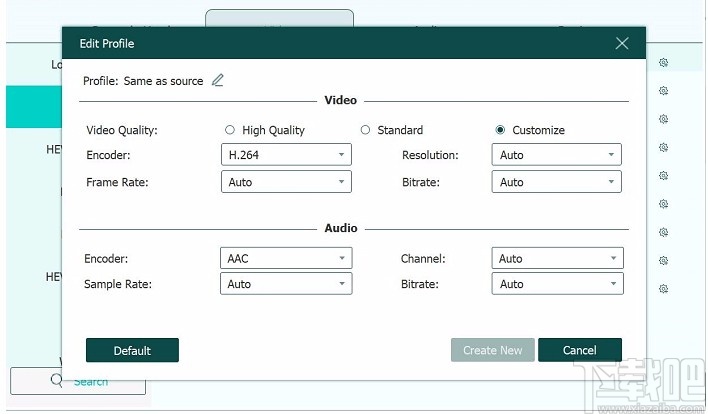
Task: Expand the video Bitrate dropdown
Action: 557,182
